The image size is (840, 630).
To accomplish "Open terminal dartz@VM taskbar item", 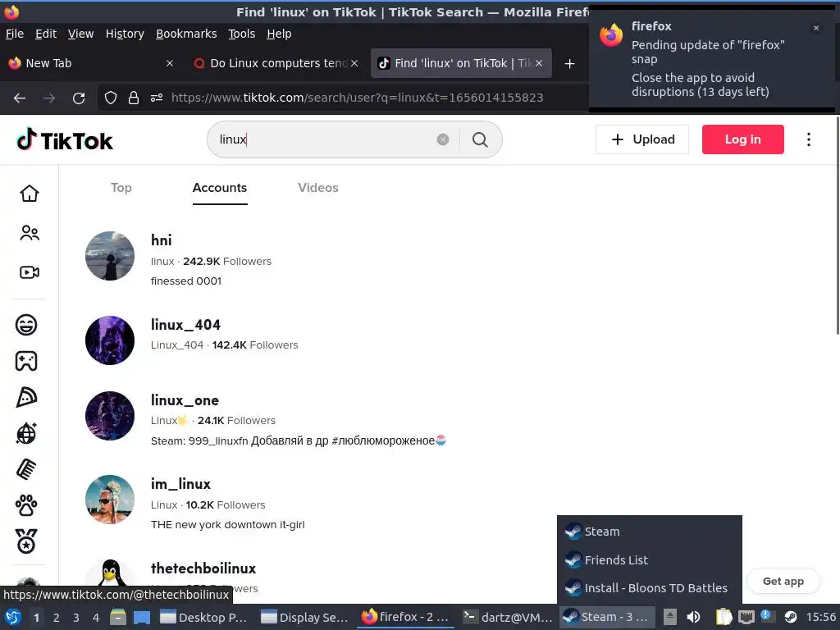I will pos(507,617).
